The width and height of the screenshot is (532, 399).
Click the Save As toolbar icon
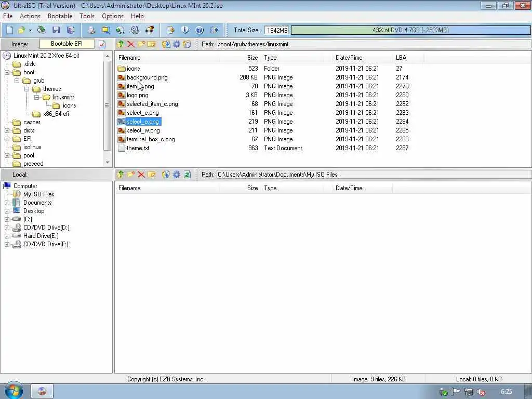coord(71,30)
